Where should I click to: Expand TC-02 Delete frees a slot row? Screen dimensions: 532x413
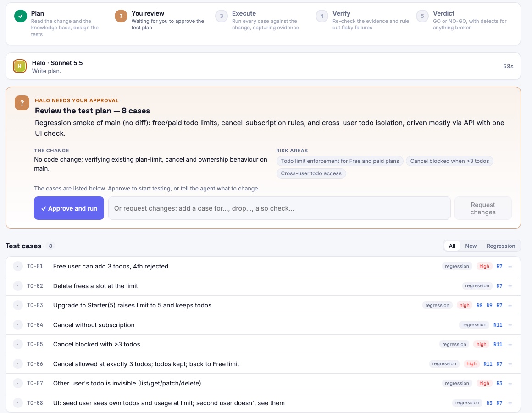click(x=510, y=286)
